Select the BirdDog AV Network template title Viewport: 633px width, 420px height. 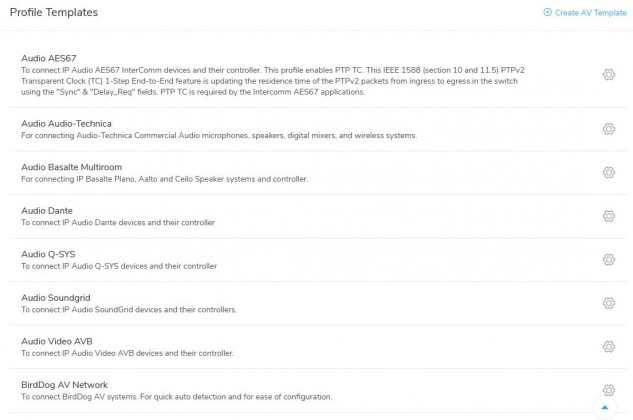pos(65,385)
